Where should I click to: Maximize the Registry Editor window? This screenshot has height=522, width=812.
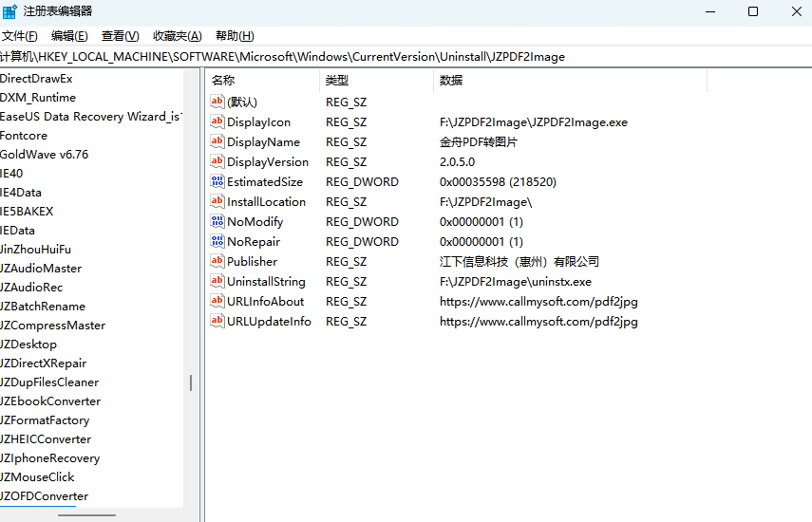pos(753,11)
